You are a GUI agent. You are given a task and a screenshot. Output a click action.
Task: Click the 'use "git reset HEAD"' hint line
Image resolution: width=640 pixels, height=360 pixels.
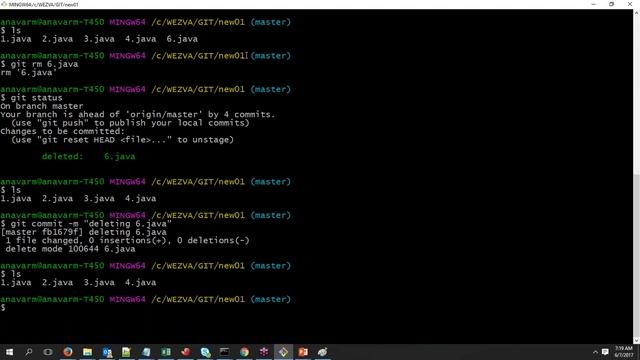coord(122,140)
